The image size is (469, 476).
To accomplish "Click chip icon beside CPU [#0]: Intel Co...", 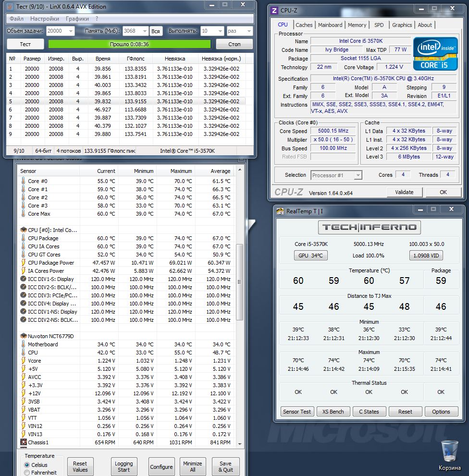I will tap(24, 230).
